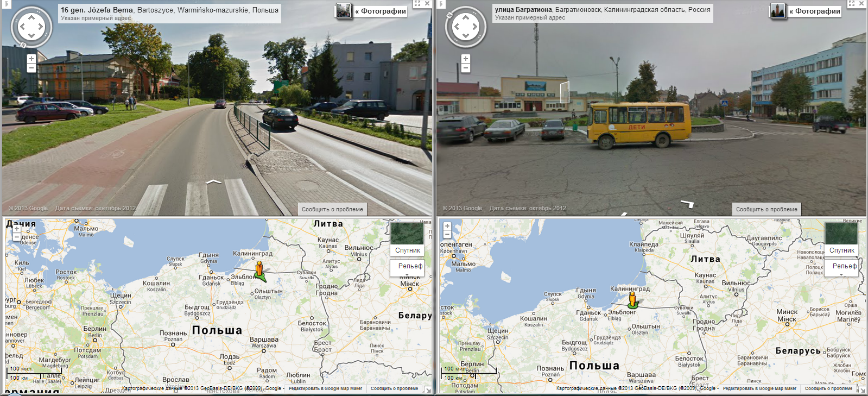Open Map Maker edit link on left map
The height and width of the screenshot is (396, 868).
pyautogui.click(x=325, y=388)
